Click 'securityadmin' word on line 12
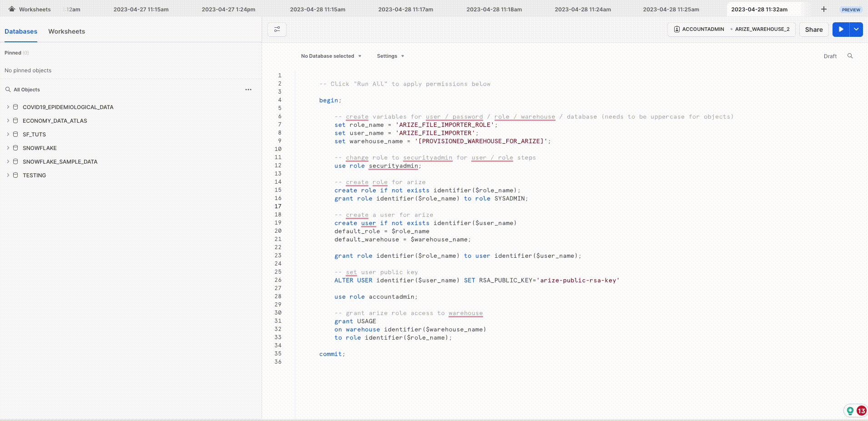The image size is (868, 421). (393, 166)
